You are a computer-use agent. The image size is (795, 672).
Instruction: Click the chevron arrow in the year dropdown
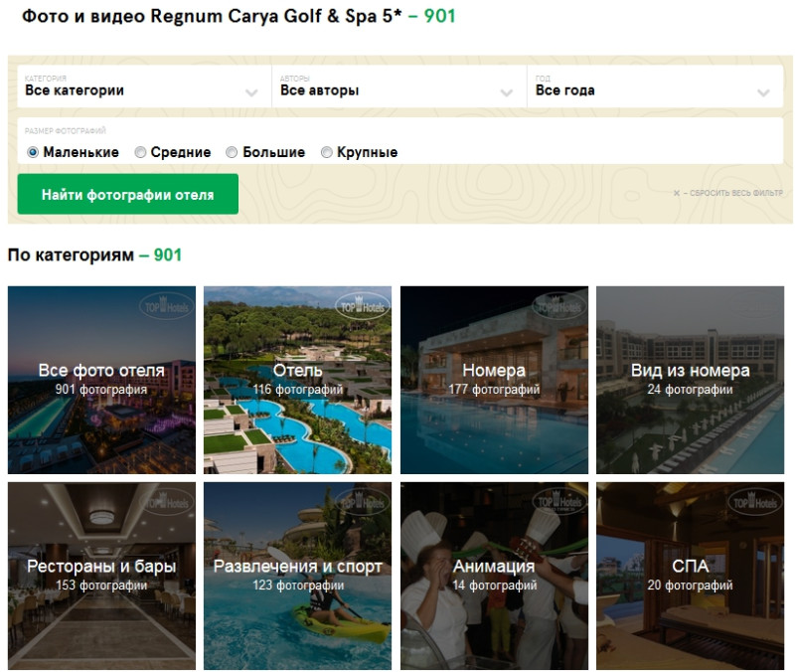click(763, 92)
